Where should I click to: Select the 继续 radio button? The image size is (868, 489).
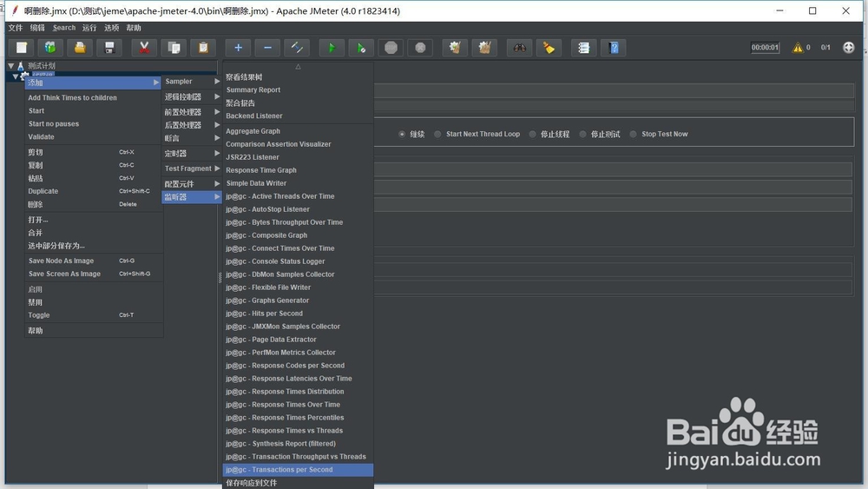pyautogui.click(x=402, y=134)
